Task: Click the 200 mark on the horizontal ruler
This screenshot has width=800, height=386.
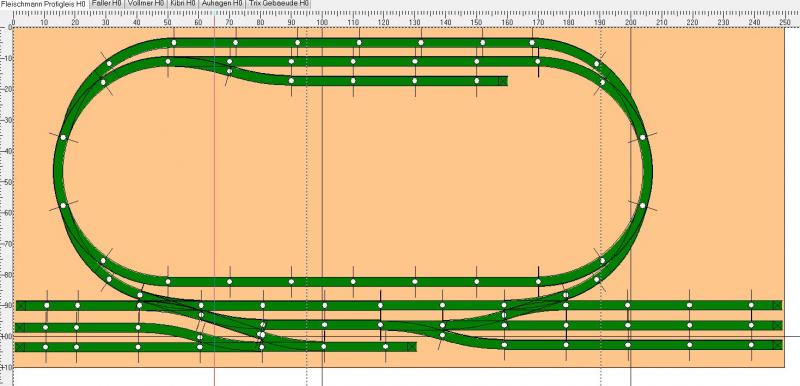Action: pyautogui.click(x=631, y=22)
